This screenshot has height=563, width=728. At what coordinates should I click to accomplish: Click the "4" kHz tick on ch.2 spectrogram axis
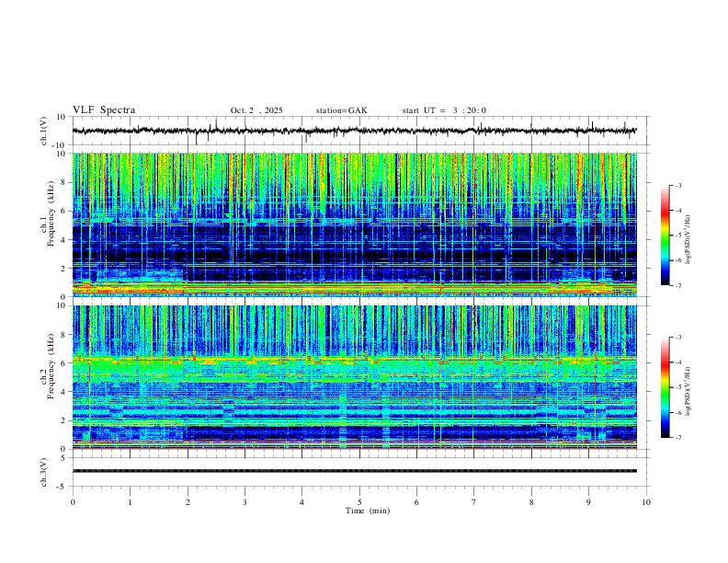point(64,392)
